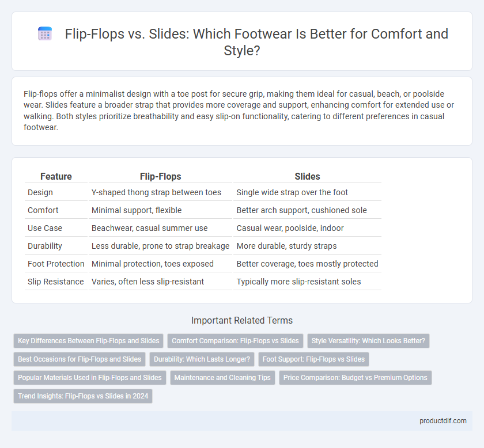Click the calendar grid icon beside the title
Viewport: 484px width, 448px height.
coord(45,34)
